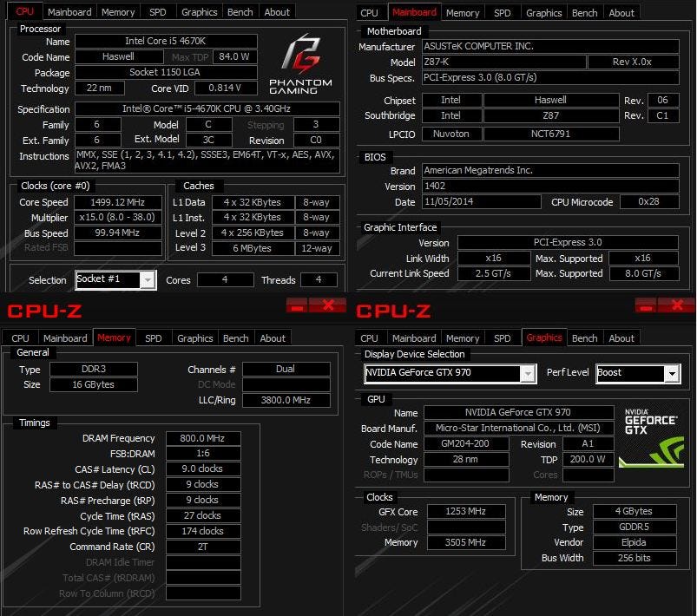The image size is (697, 616).
Task: Open the Bench tab in the Timings window
Action: [x=235, y=338]
